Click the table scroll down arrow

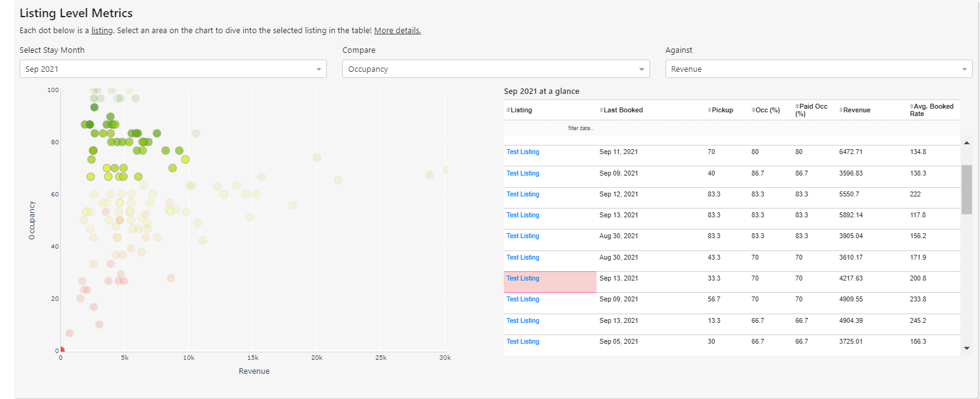tap(966, 348)
